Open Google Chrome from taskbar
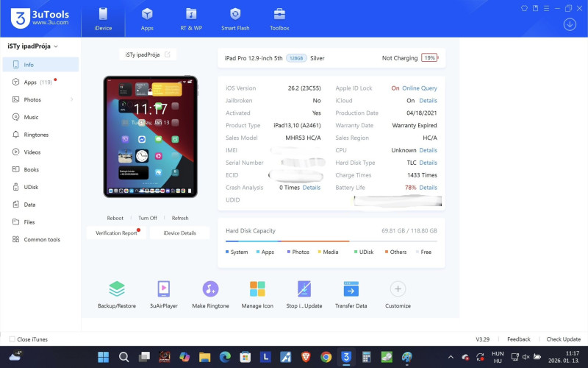 (326, 357)
